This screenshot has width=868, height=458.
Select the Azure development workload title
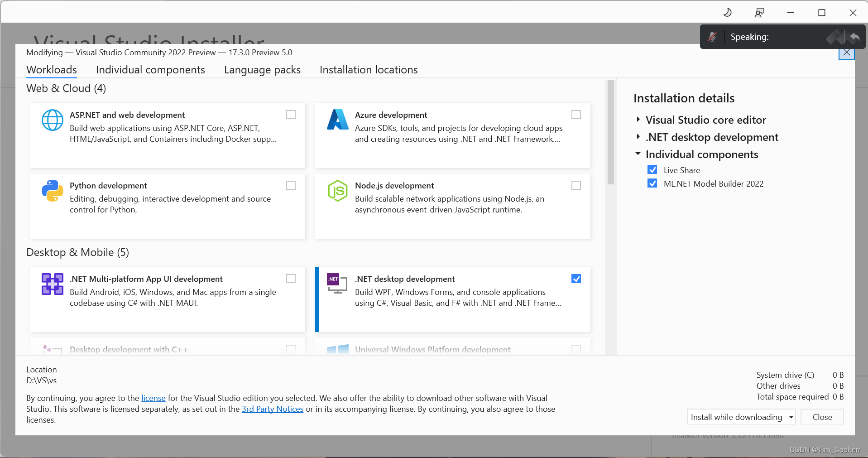tap(391, 115)
